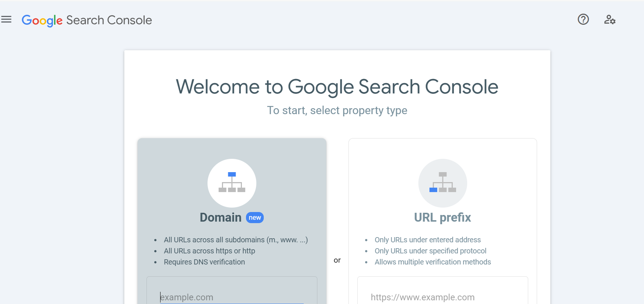
Task: Click the URL prefix heading label
Action: click(x=442, y=218)
